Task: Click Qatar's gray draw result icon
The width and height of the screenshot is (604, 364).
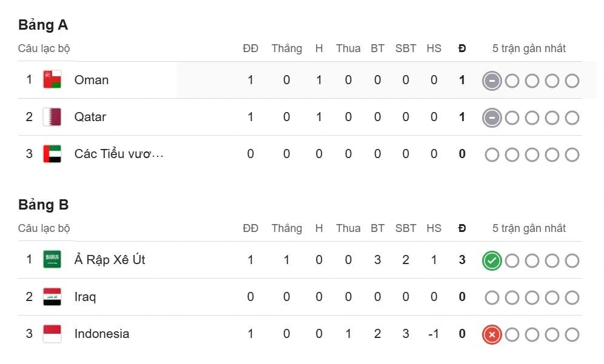Action: click(x=492, y=118)
